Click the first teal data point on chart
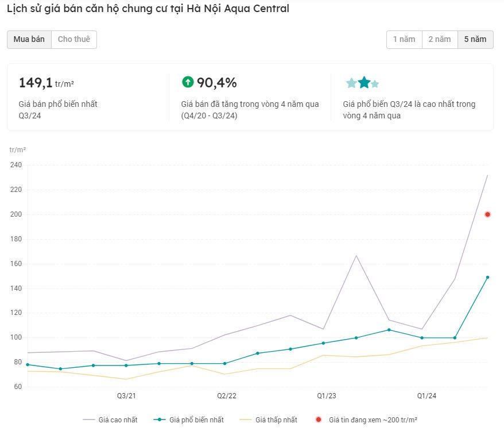Viewport: 504px width, 431px height. [28, 364]
